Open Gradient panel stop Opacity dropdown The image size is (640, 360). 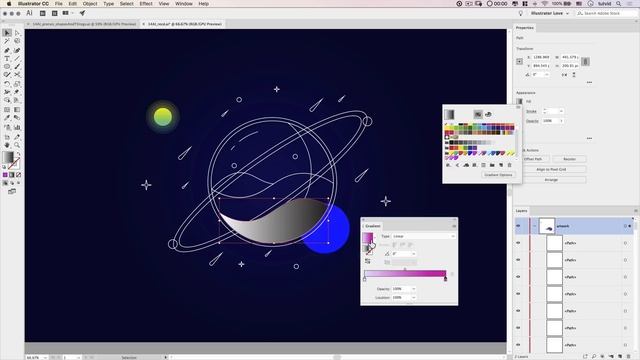[413, 289]
